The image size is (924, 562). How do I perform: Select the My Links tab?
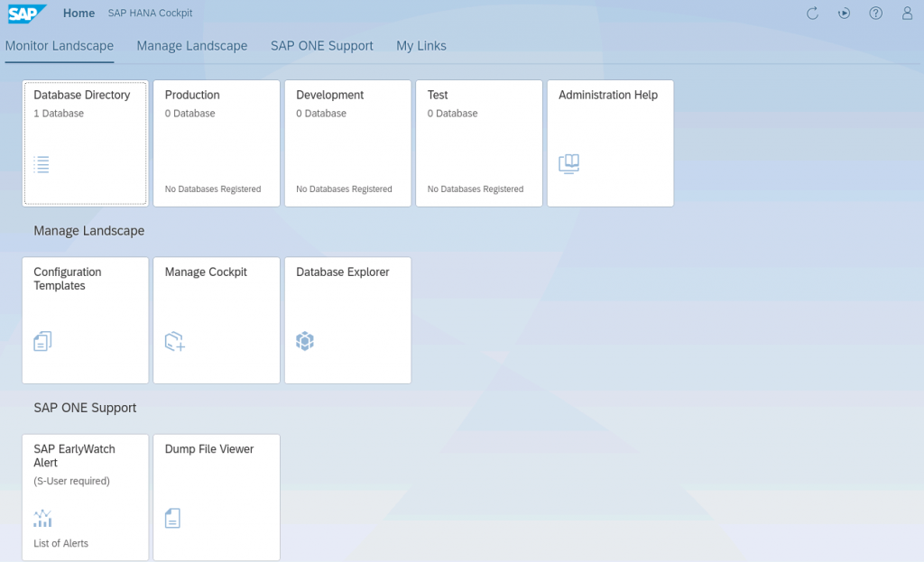tap(420, 46)
